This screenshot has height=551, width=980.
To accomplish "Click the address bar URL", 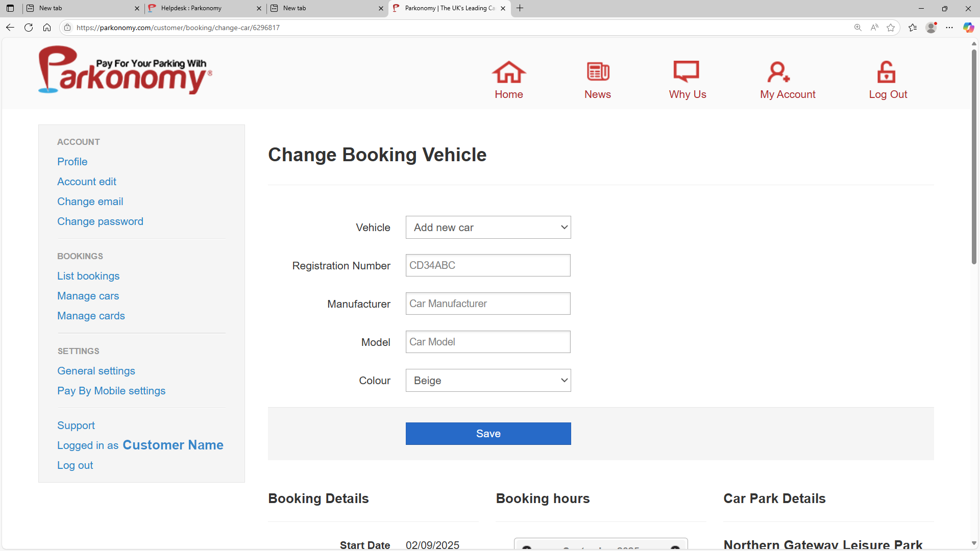I will (178, 28).
